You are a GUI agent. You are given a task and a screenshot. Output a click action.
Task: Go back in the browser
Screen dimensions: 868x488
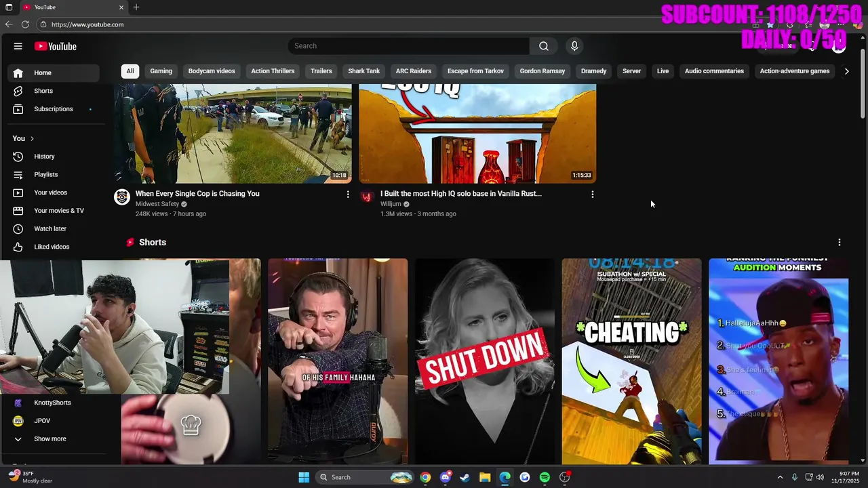pyautogui.click(x=9, y=24)
